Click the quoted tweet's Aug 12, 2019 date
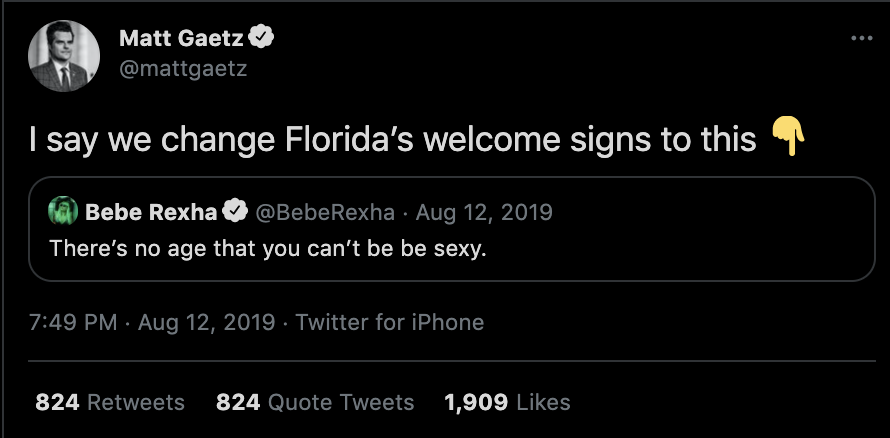This screenshot has width=890, height=438. click(x=484, y=212)
